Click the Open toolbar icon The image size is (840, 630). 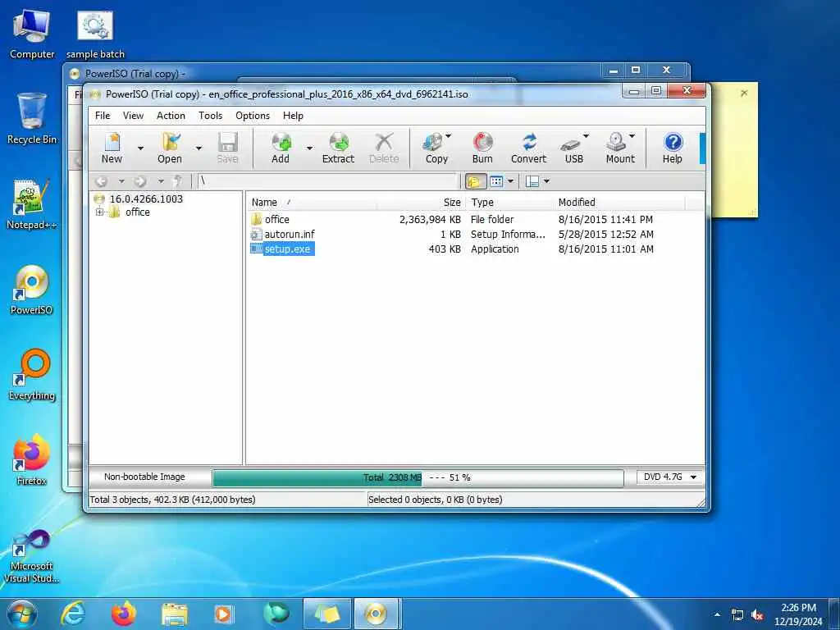point(169,148)
